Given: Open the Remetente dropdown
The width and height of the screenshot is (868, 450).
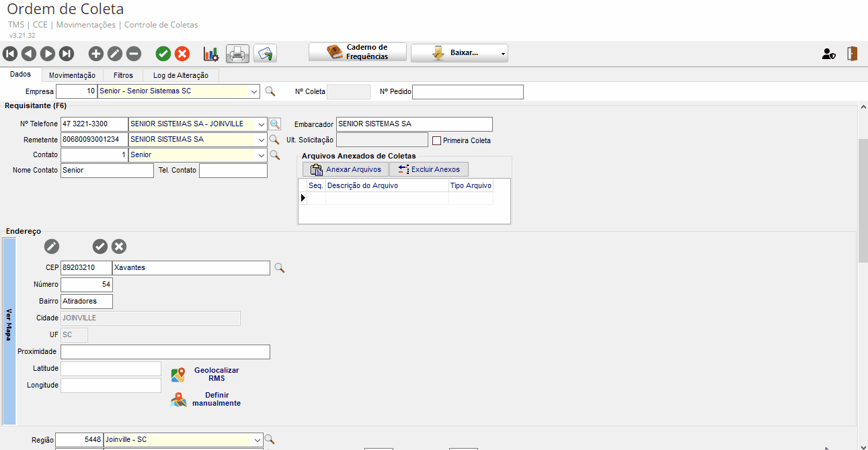Looking at the screenshot, I should (261, 140).
